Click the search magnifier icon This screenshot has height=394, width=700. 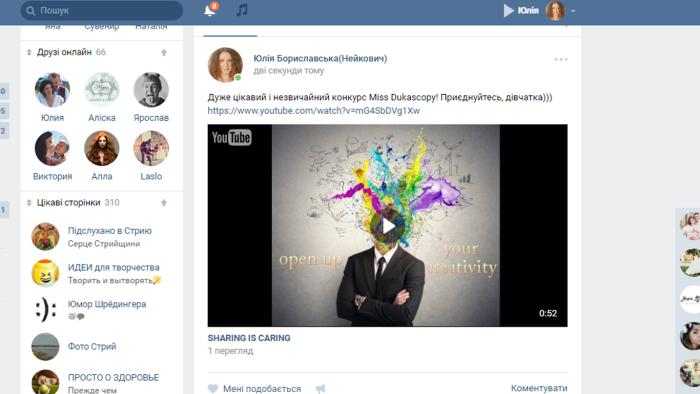point(30,11)
